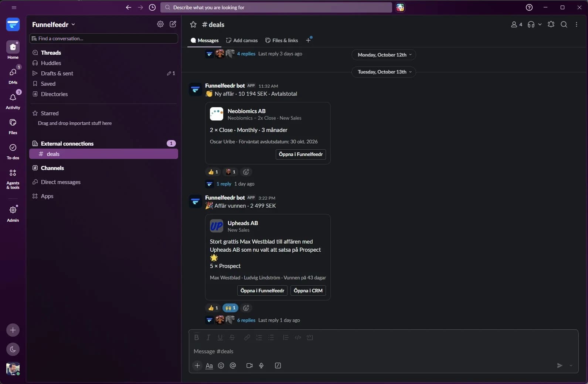Search in channel using magnifier icon
The width and height of the screenshot is (588, 384).
pos(564,24)
